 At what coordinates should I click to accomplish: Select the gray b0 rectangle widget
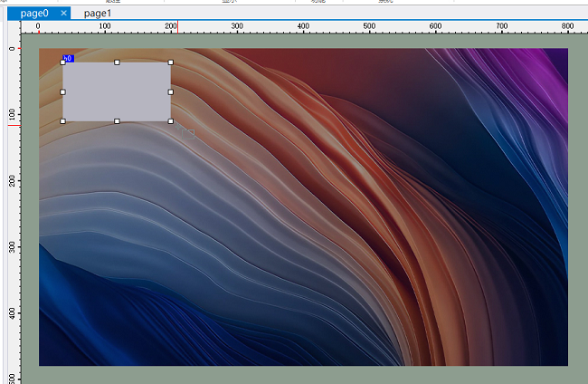(x=117, y=92)
